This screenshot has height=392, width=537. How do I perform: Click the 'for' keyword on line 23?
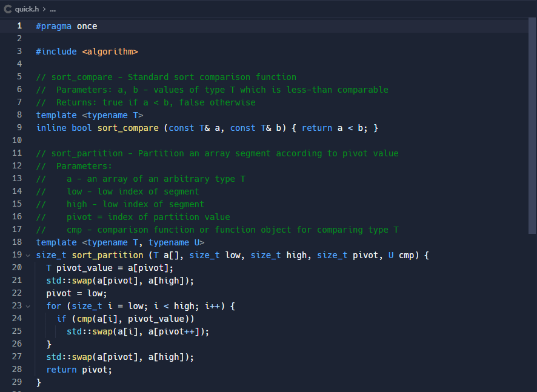point(54,306)
